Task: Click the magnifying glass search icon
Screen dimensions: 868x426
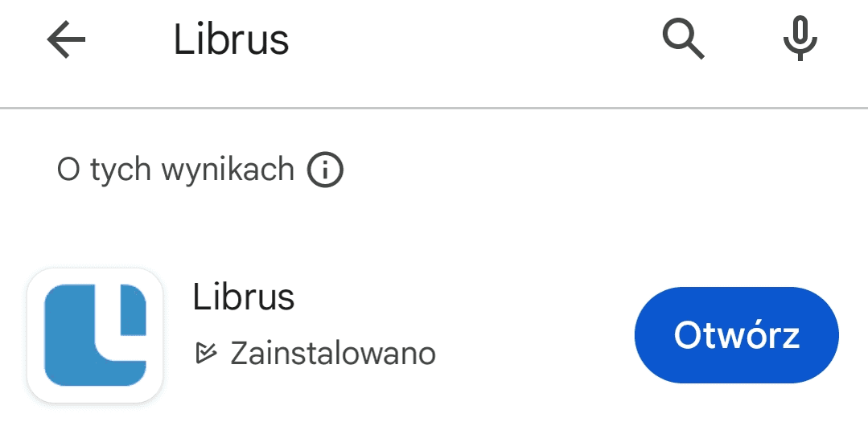Action: [x=683, y=39]
